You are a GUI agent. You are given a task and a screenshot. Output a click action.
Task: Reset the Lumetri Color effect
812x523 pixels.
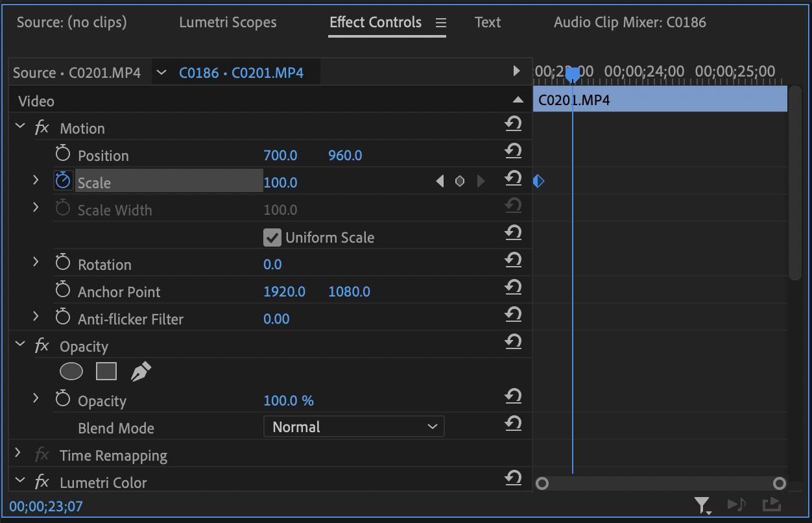pos(513,478)
